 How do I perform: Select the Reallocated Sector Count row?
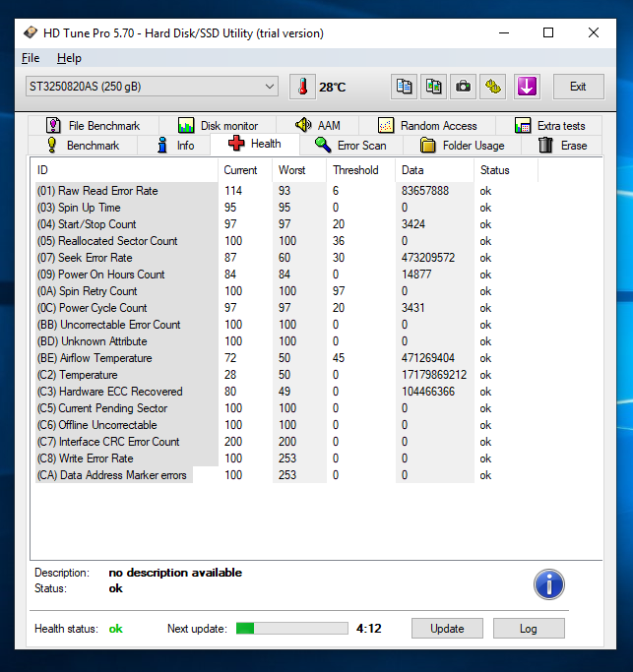tap(286, 241)
